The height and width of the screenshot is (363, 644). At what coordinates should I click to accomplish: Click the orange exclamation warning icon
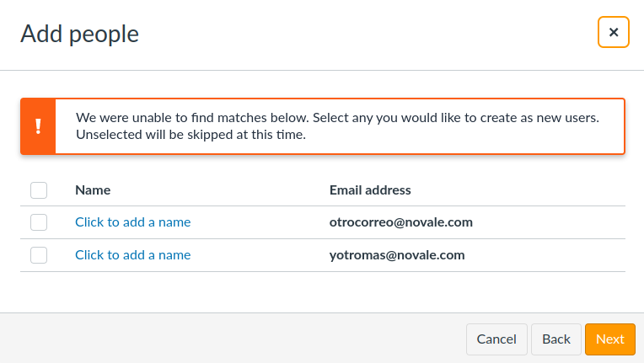point(38,126)
